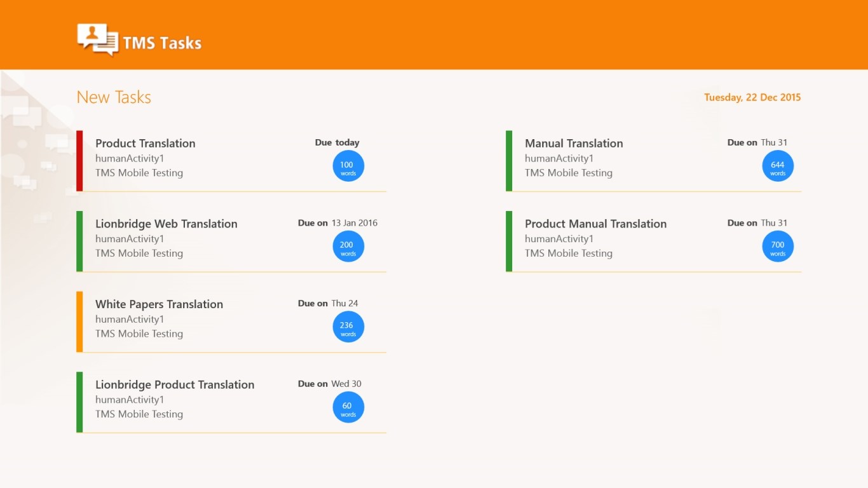Click the Due today label
The width and height of the screenshot is (868, 488).
pyautogui.click(x=337, y=142)
